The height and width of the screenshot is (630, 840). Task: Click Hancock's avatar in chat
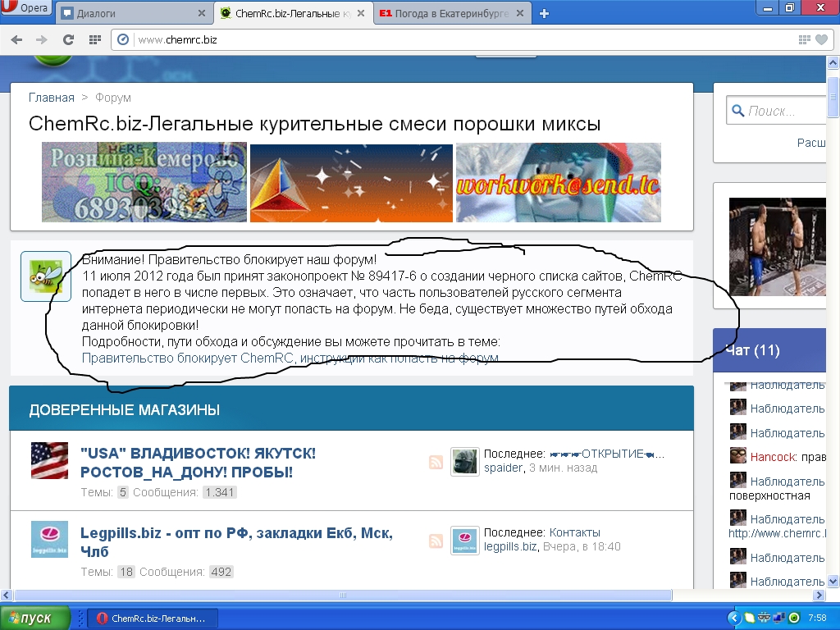pyautogui.click(x=738, y=455)
